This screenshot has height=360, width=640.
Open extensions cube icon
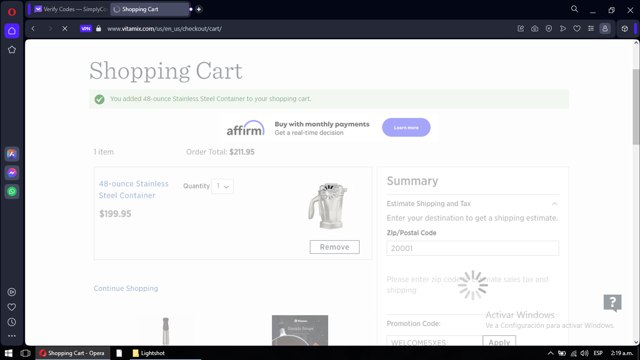pos(624,29)
